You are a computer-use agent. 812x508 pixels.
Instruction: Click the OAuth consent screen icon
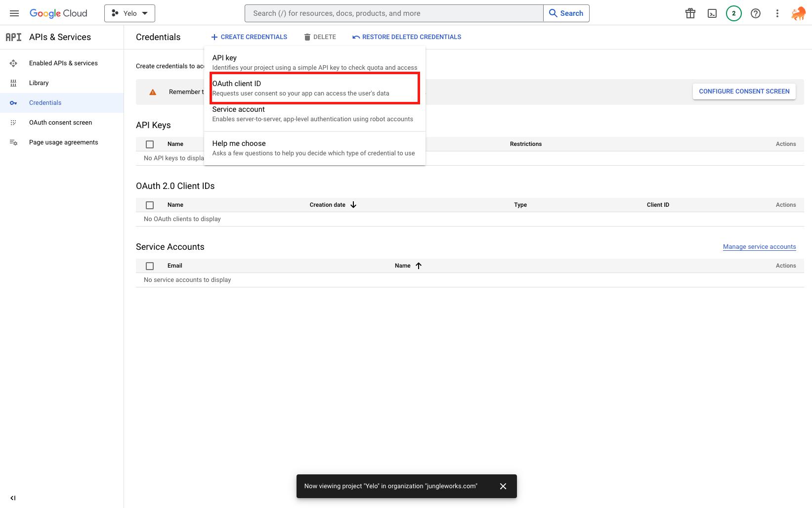click(13, 123)
